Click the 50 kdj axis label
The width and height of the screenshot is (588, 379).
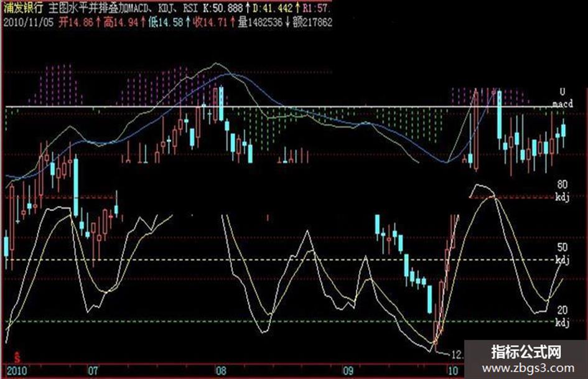pyautogui.click(x=562, y=253)
